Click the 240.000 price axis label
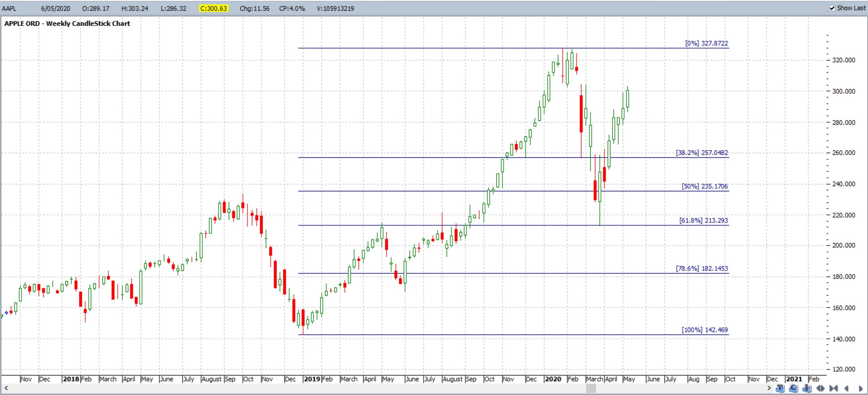The height and width of the screenshot is (395, 868). [x=844, y=184]
